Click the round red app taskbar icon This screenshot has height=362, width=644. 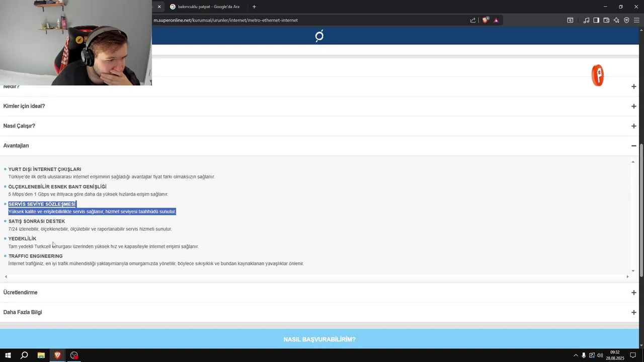point(74,355)
